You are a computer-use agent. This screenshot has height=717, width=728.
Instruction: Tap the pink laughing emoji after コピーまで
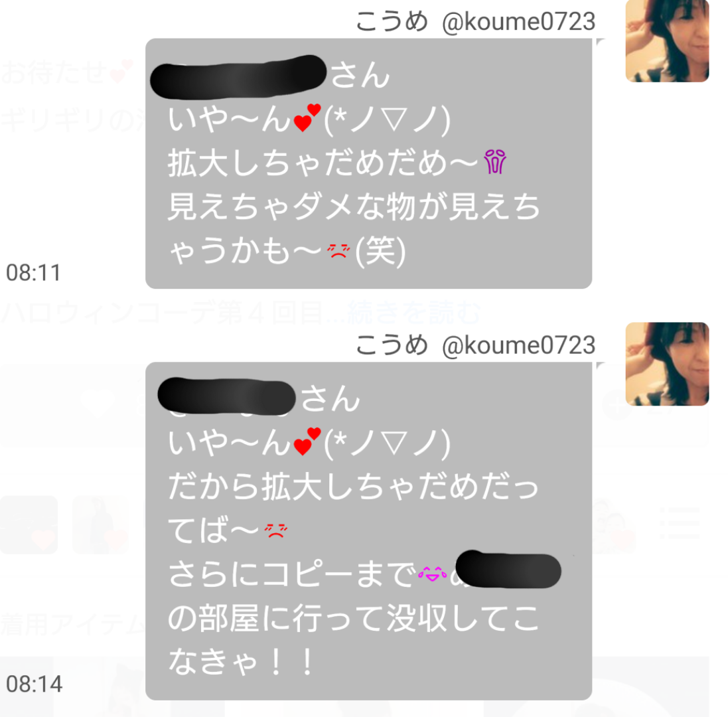coord(432,574)
